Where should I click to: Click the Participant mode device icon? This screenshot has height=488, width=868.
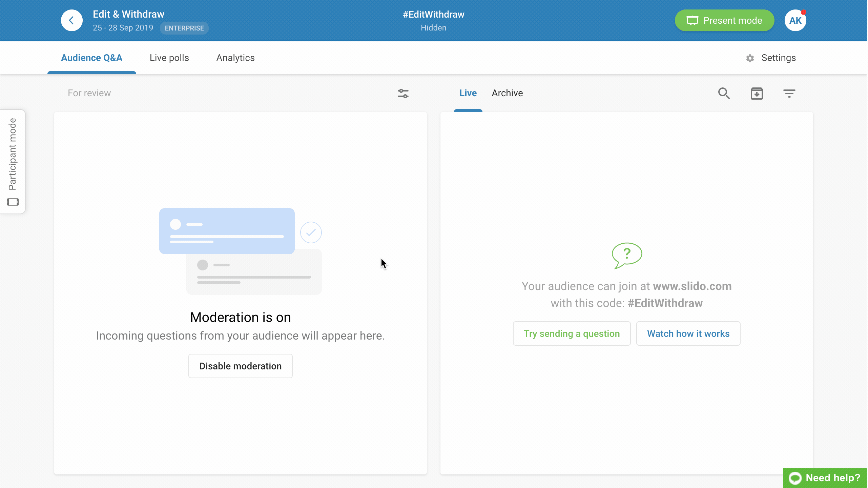coord(13,202)
